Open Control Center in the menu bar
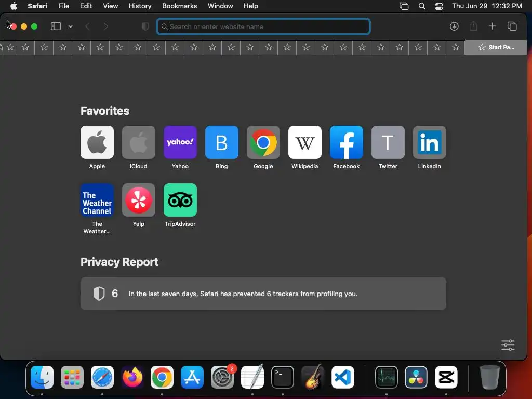The height and width of the screenshot is (399, 532). click(x=438, y=6)
